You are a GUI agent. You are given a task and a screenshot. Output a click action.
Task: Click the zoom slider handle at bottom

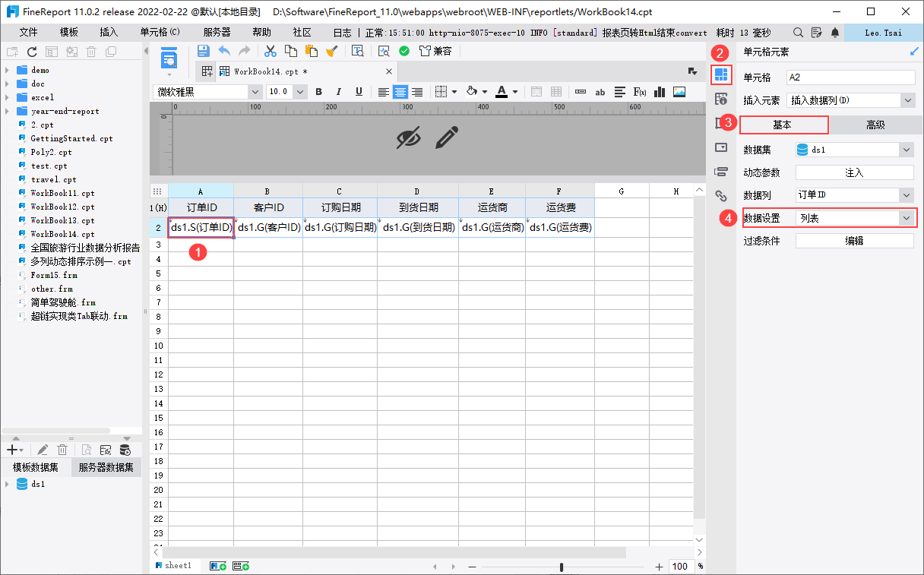(562, 567)
